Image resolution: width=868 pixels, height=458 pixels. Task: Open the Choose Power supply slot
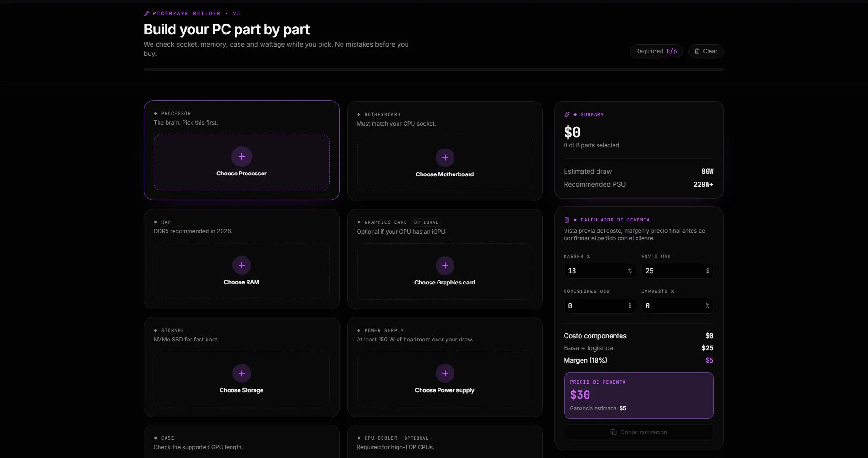pos(445,379)
